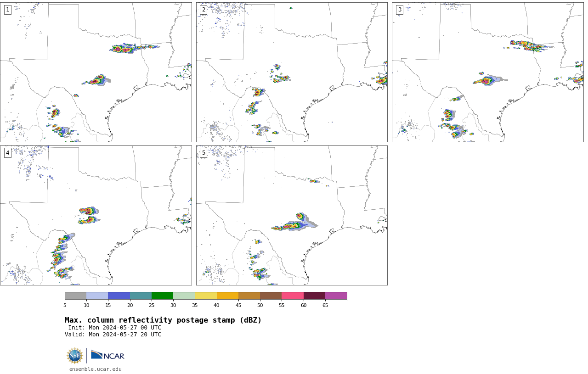Click the brown 50-55 dBZ swatch
Screen dimensions: 588x374
click(271, 296)
